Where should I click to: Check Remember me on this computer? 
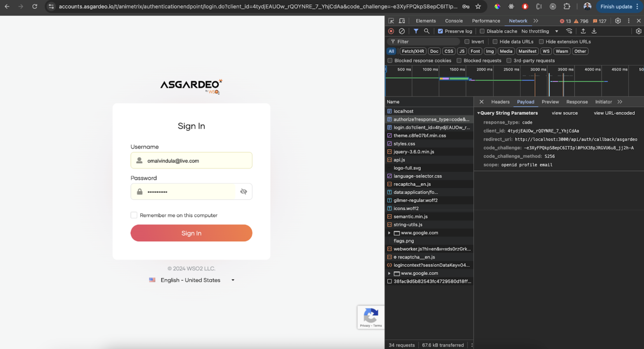[134, 215]
